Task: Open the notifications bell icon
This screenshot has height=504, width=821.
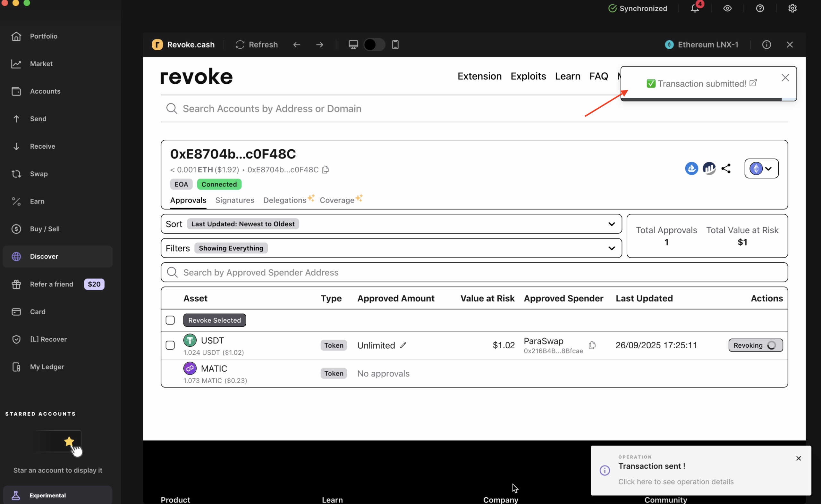Action: pos(695,8)
